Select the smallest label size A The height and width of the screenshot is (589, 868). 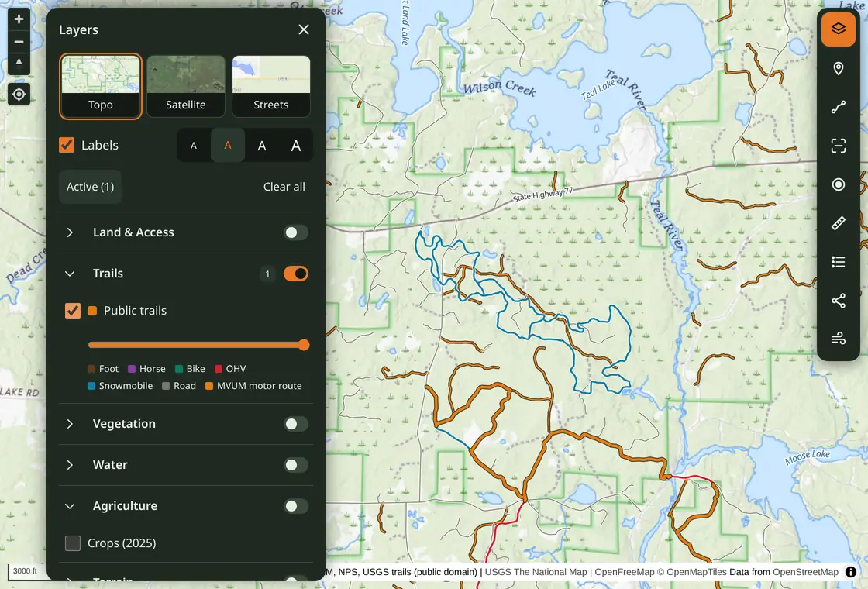pos(194,146)
